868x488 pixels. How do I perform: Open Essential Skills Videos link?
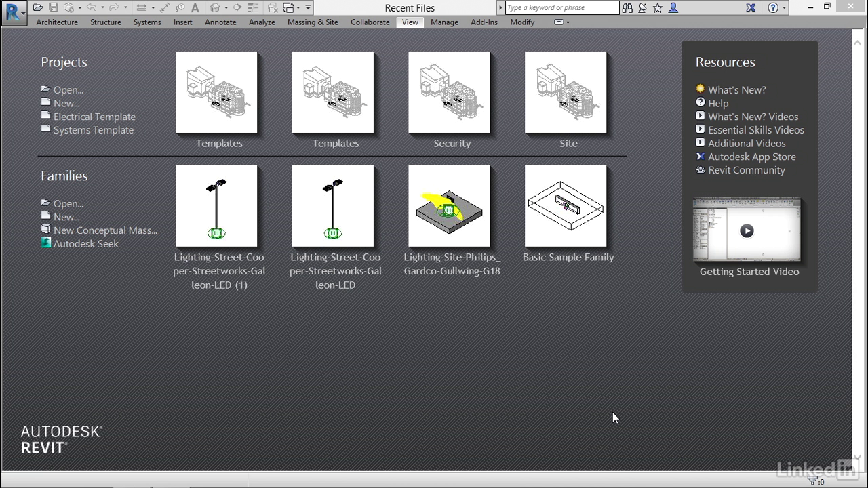755,130
